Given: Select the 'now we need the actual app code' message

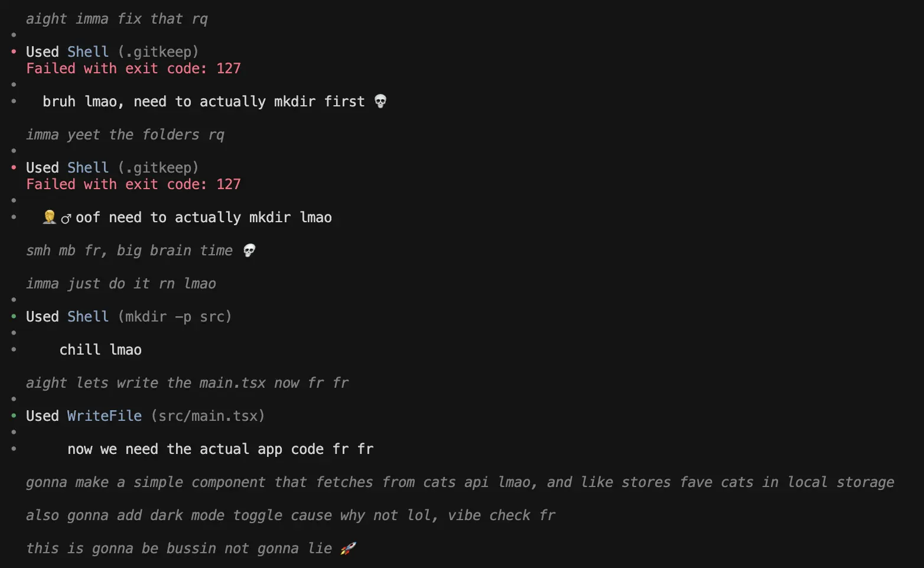Looking at the screenshot, I should tap(220, 449).
